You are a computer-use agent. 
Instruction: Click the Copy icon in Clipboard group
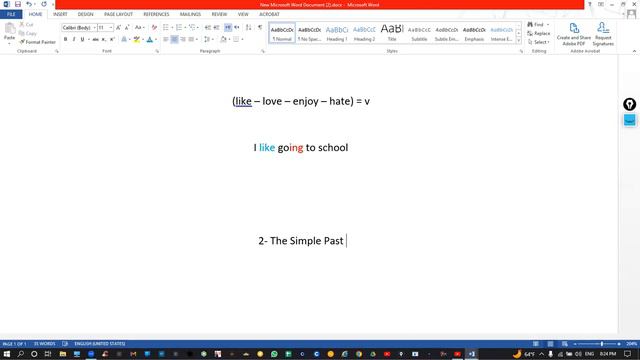22,33
